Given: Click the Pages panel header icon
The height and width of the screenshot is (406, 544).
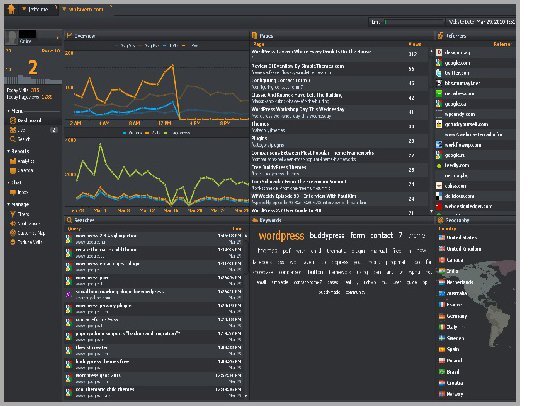Looking at the screenshot, I should (x=254, y=36).
